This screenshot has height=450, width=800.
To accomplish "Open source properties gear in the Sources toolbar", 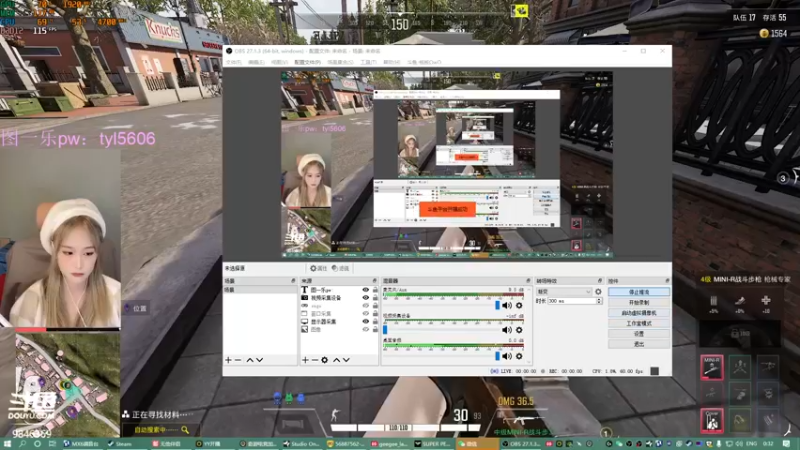I will pyautogui.click(x=324, y=360).
